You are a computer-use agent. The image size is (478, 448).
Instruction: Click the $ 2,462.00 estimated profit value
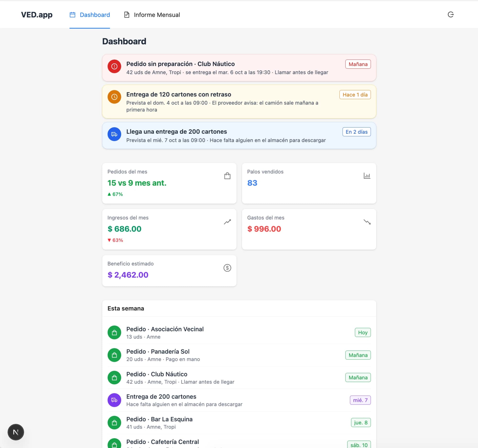128,275
